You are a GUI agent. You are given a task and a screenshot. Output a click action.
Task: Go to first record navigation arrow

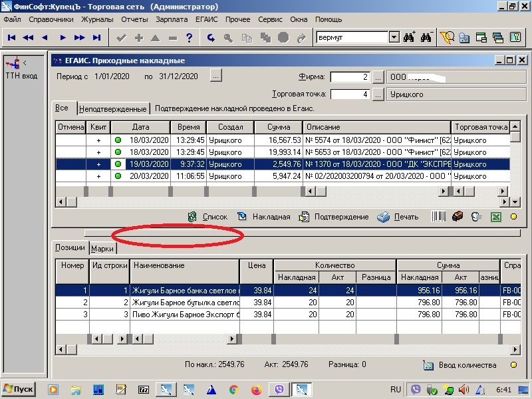(x=12, y=38)
